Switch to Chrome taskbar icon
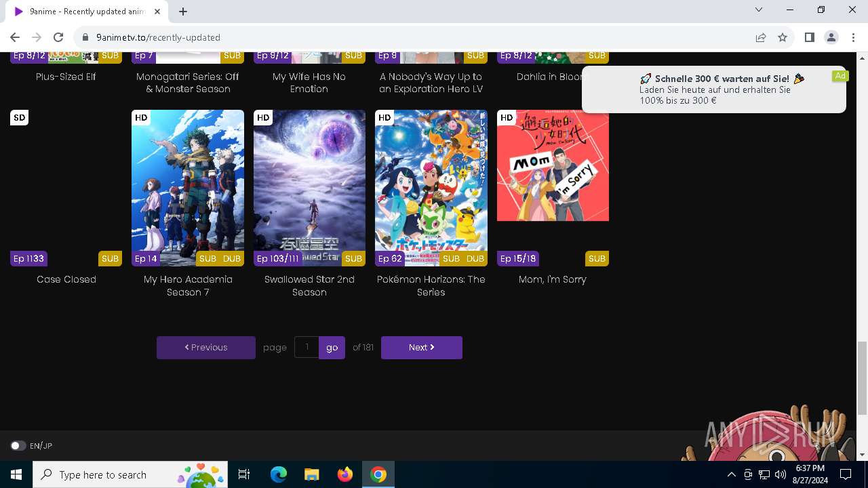This screenshot has width=868, height=488. coord(378,474)
